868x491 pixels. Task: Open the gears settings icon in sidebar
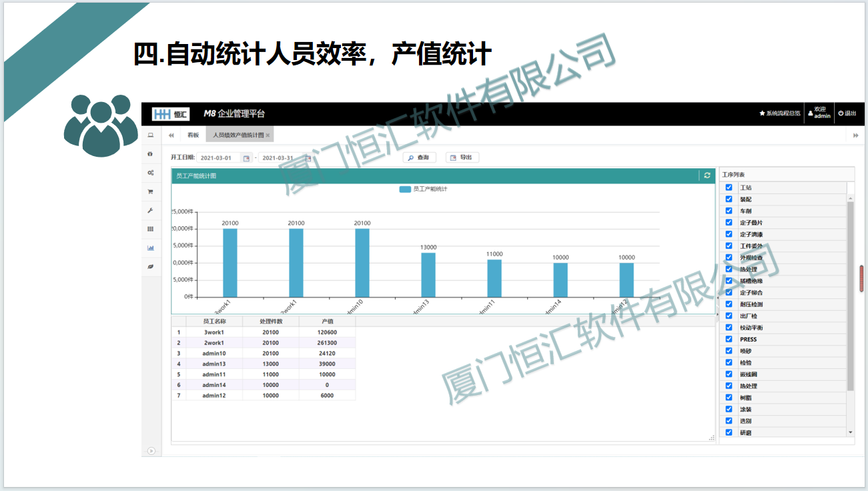coord(151,173)
